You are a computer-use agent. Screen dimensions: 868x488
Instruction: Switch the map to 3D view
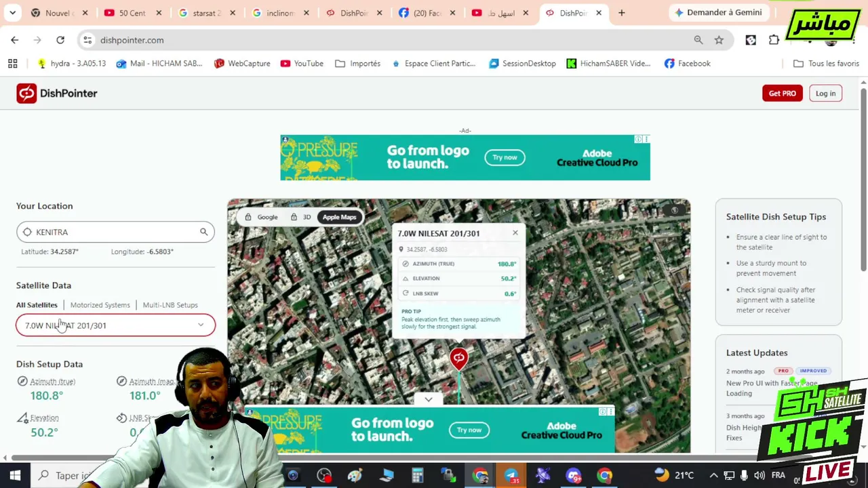click(300, 217)
